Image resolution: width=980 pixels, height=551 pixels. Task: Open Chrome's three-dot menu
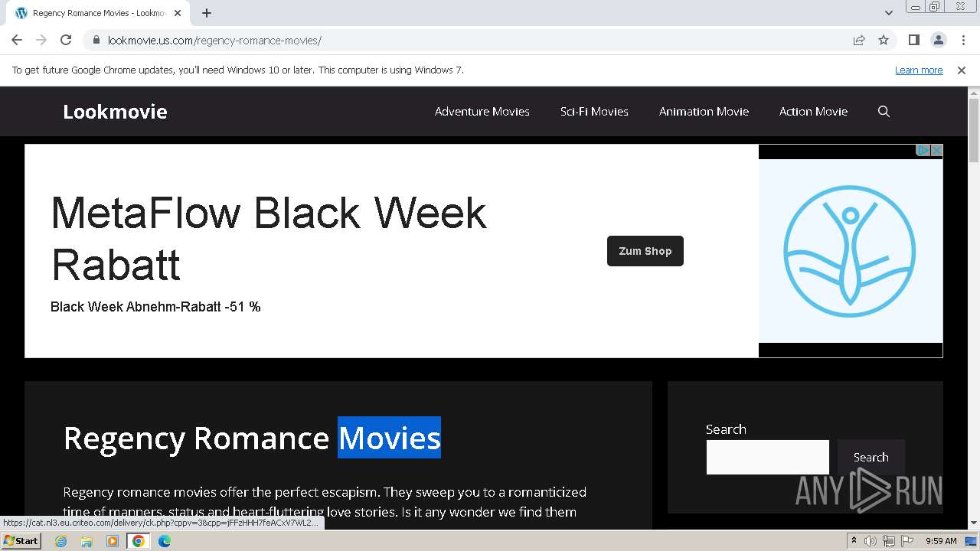pyautogui.click(x=963, y=40)
